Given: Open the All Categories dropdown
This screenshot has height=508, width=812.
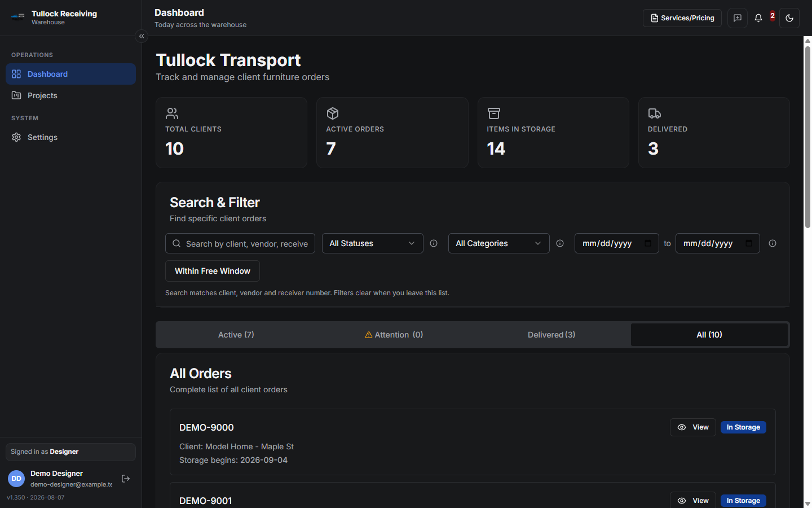Looking at the screenshot, I should click(499, 243).
